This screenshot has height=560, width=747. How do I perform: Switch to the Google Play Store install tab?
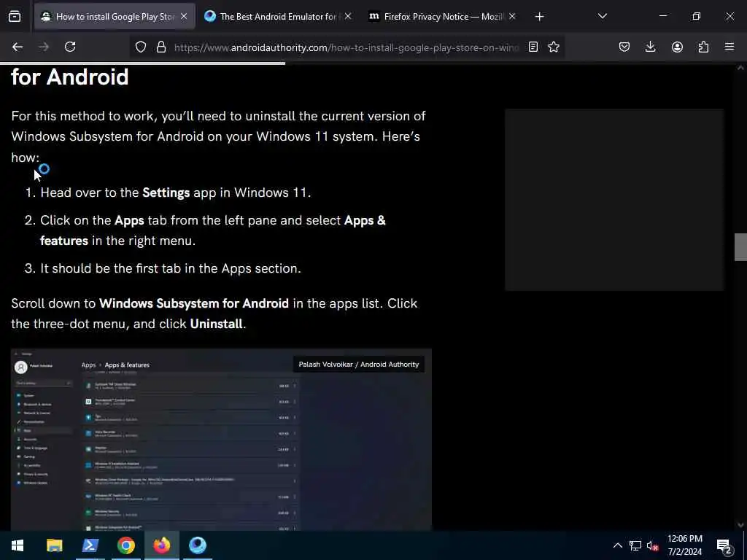tap(115, 17)
